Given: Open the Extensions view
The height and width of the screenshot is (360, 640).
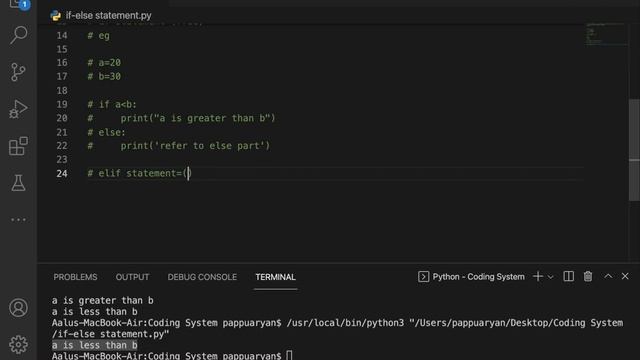Looking at the screenshot, I should [18, 146].
